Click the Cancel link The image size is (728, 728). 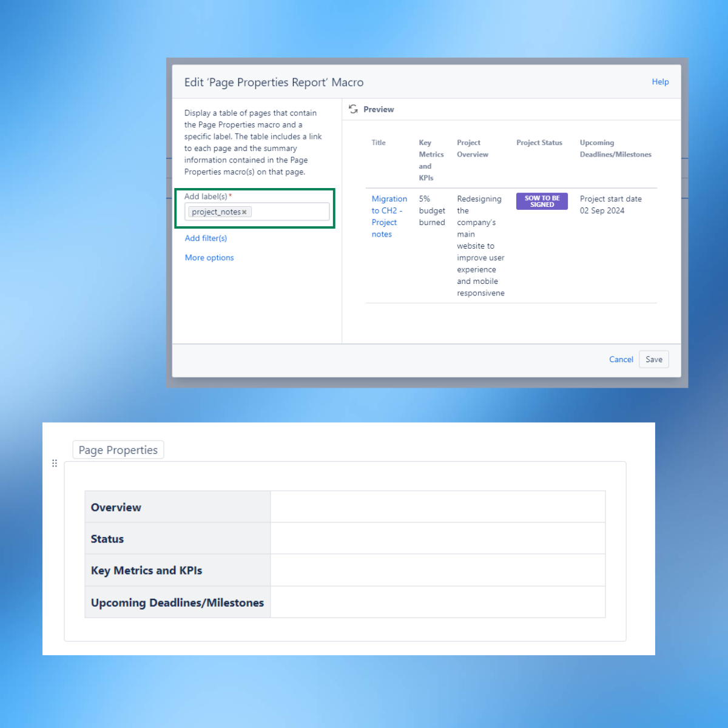coord(621,359)
